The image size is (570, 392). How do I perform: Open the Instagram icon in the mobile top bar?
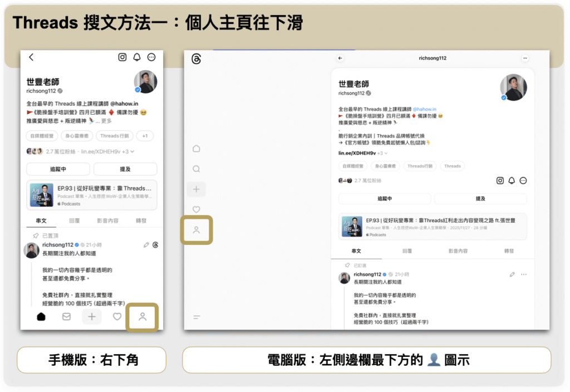(x=122, y=57)
